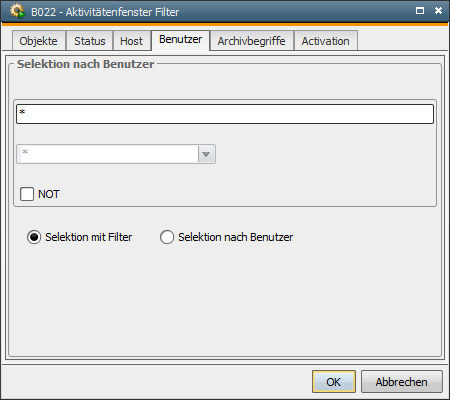
Task: Click inside the disabled asterisk combo box
Action: tap(108, 154)
